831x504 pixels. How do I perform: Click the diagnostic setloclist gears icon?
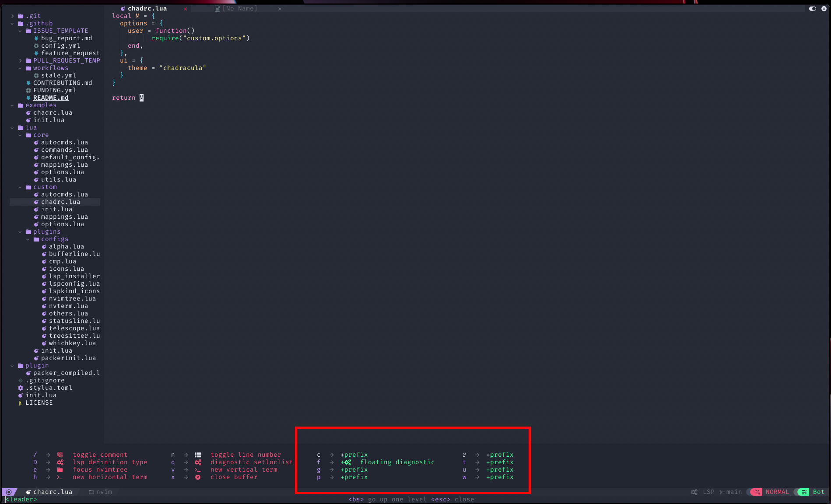(x=198, y=462)
